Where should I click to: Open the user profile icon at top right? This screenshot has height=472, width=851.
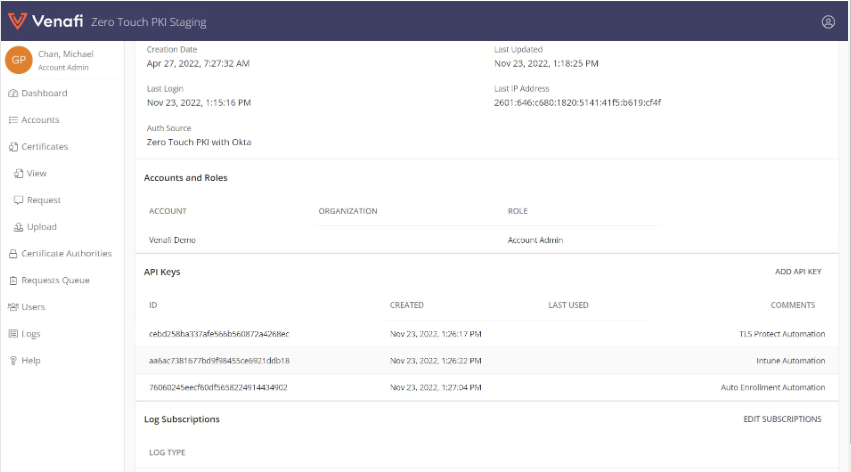tap(827, 22)
